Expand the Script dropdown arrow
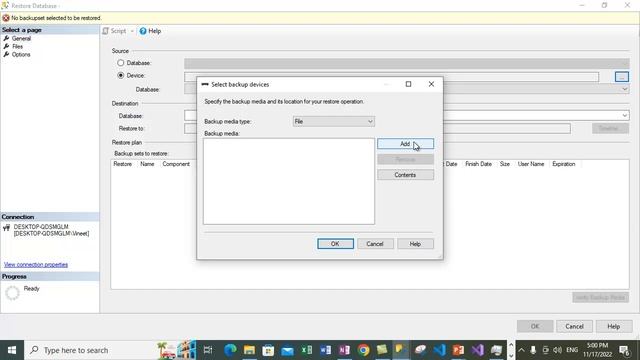Screen dimensions: 640x360 click(132, 31)
